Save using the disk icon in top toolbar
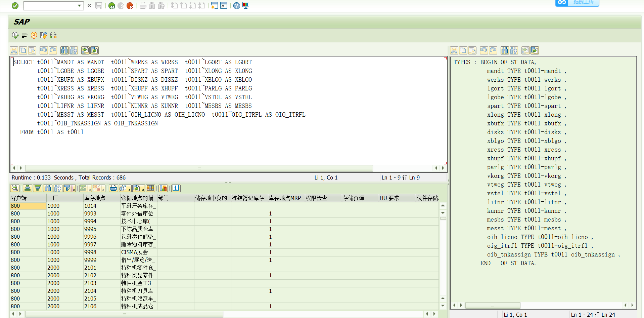644x318 pixels. (98, 6)
